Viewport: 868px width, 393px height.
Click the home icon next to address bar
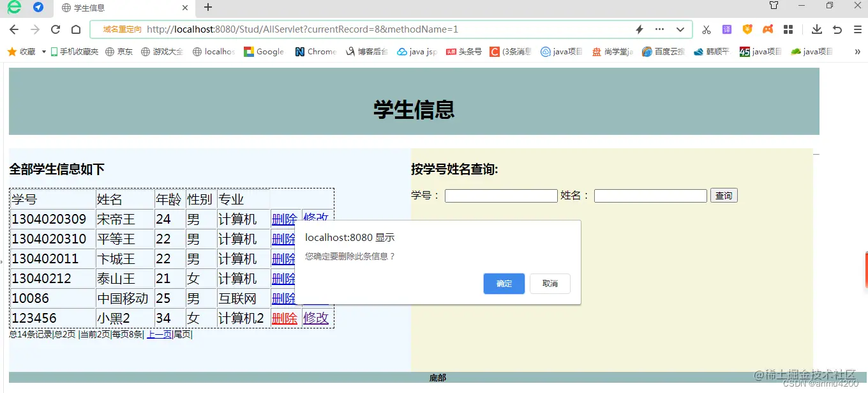click(x=77, y=29)
